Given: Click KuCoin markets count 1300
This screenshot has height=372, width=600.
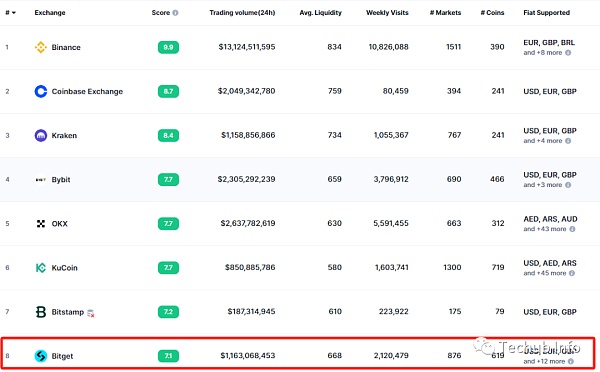Looking at the screenshot, I should 452,267.
